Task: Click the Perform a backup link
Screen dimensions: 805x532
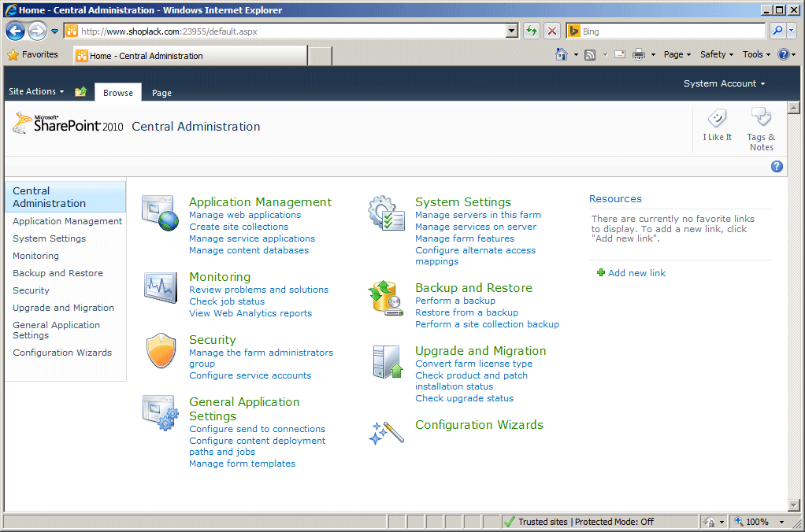Action: click(x=455, y=301)
